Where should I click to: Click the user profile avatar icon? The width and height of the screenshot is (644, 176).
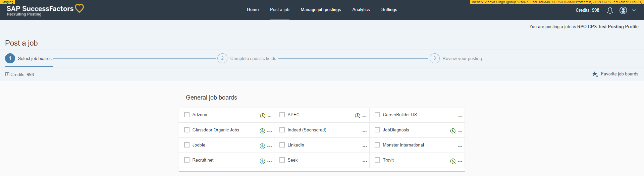(x=623, y=10)
